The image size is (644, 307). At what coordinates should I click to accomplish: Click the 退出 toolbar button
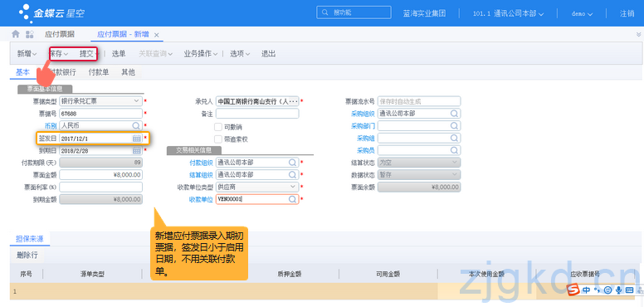point(269,54)
